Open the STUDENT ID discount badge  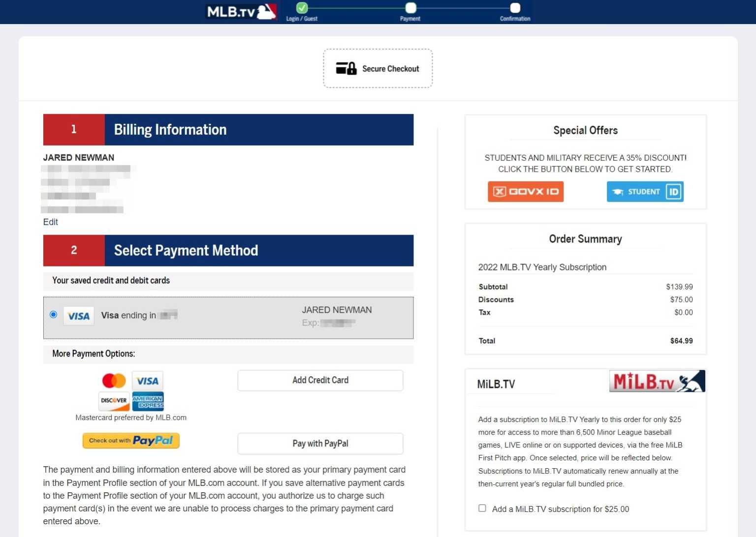[645, 192]
